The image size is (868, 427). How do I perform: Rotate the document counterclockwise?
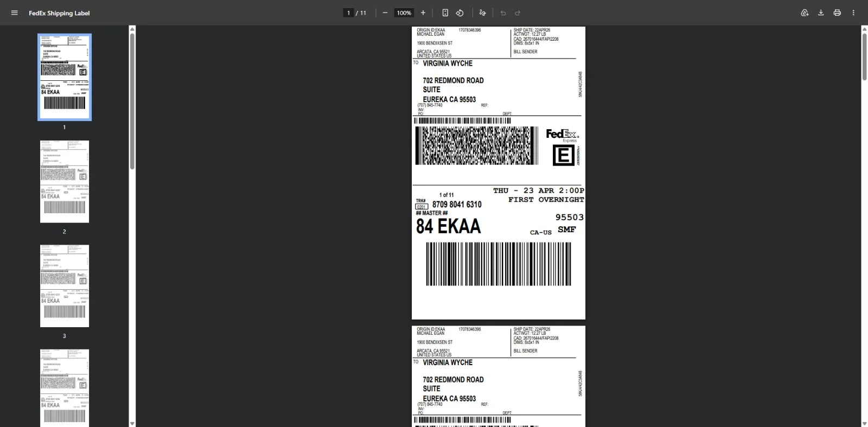pyautogui.click(x=459, y=13)
